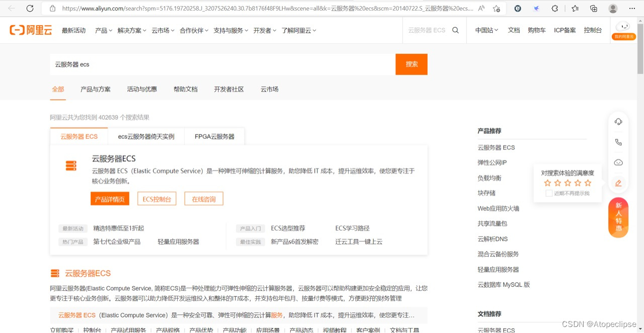Open the 产品详情页 button

pyautogui.click(x=110, y=199)
